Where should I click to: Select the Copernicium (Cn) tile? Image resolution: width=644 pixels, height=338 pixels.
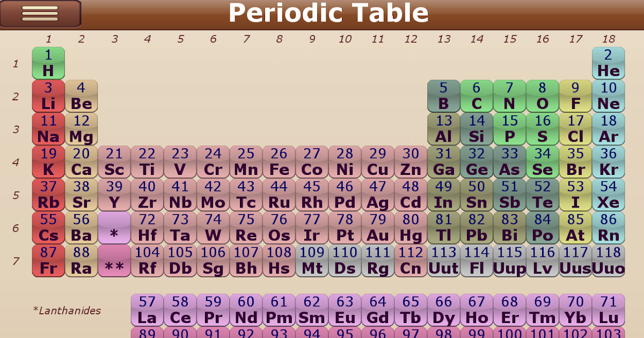point(411,261)
